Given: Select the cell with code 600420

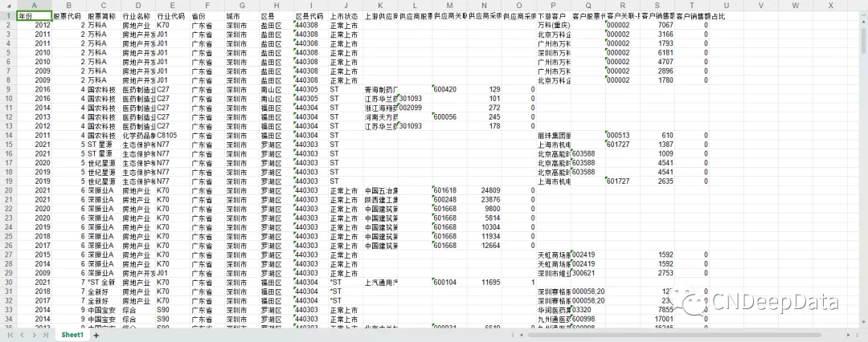Looking at the screenshot, I should (449, 90).
